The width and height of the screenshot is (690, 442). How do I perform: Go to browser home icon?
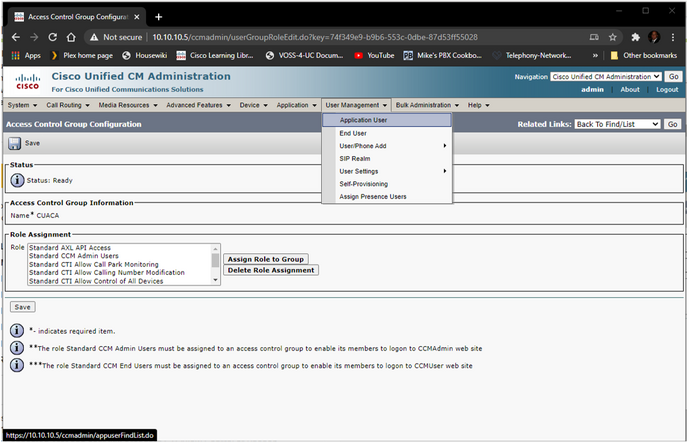pyautogui.click(x=71, y=37)
